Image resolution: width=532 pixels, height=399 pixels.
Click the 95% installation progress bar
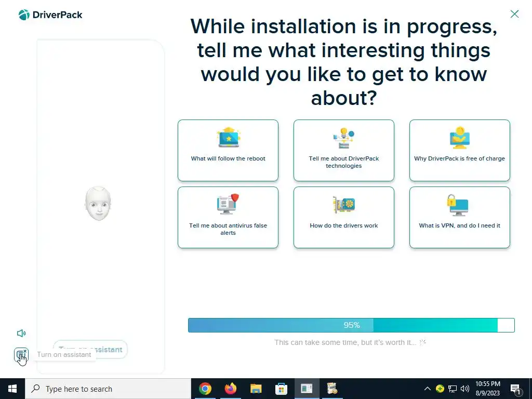(351, 325)
